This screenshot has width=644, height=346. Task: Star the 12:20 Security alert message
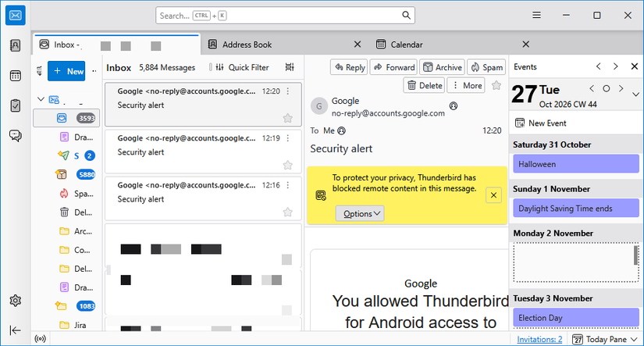288,119
